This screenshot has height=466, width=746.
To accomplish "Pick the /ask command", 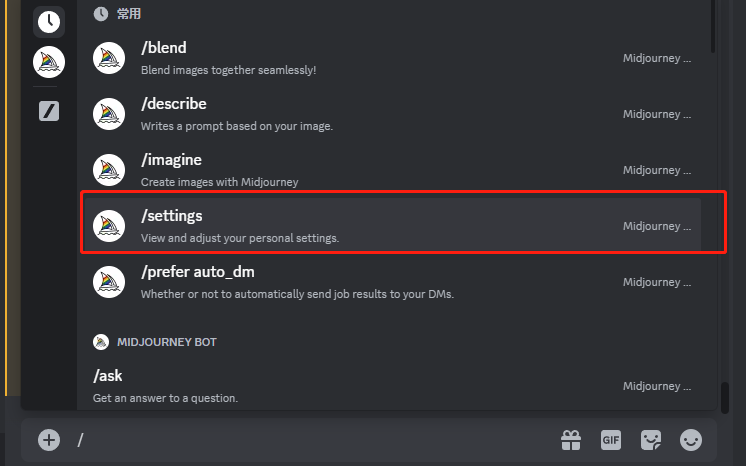I will click(x=393, y=386).
